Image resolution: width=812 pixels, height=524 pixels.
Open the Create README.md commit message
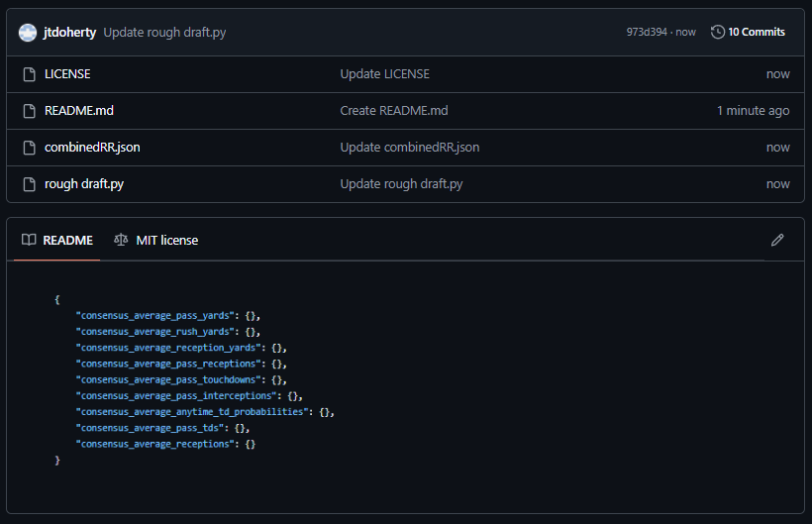[394, 111]
